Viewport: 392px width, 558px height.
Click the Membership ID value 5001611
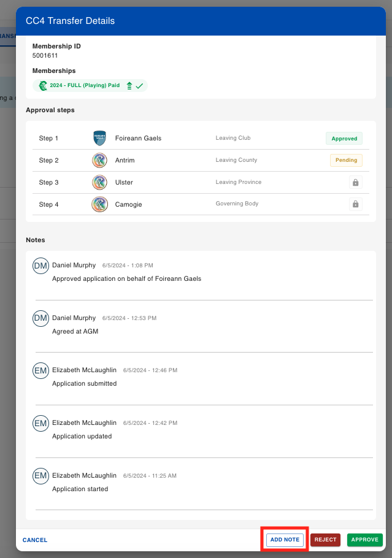(x=45, y=56)
